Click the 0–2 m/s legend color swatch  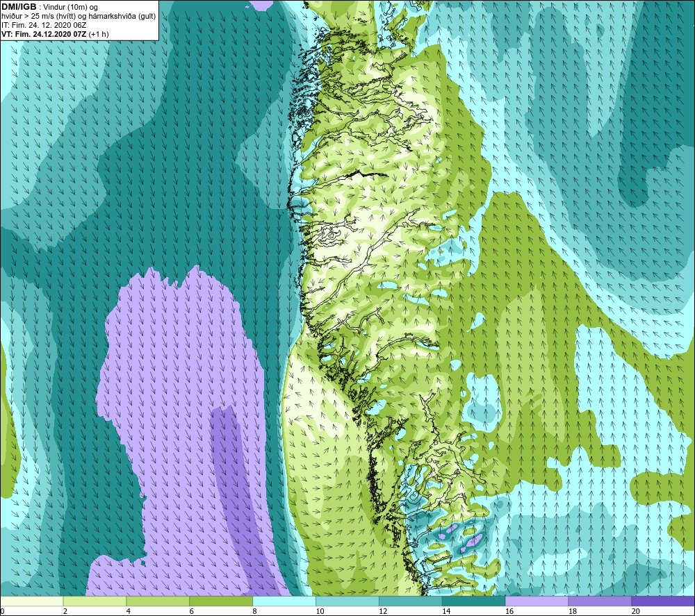point(32,601)
